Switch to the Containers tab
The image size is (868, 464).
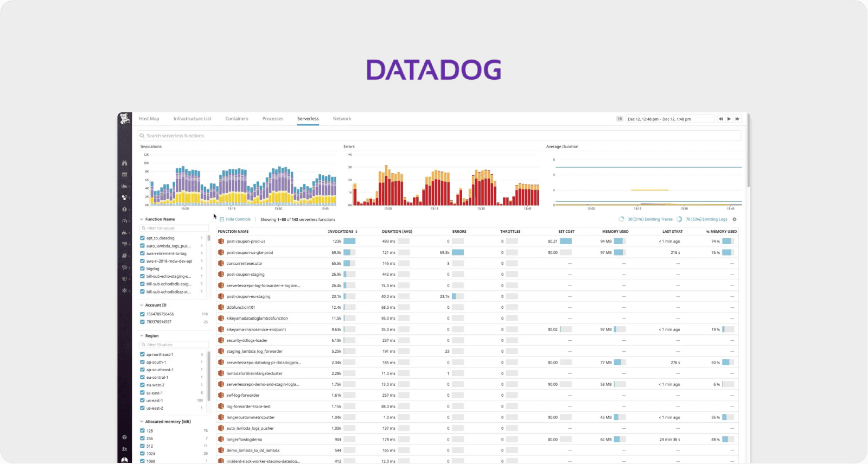[x=237, y=119]
